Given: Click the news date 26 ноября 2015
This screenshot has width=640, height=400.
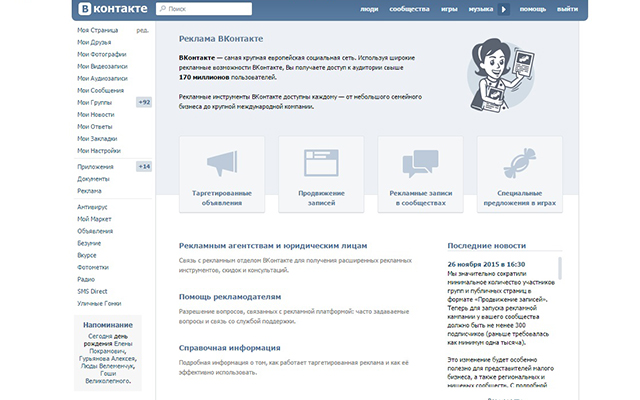Looking at the screenshot, I should point(486,264).
